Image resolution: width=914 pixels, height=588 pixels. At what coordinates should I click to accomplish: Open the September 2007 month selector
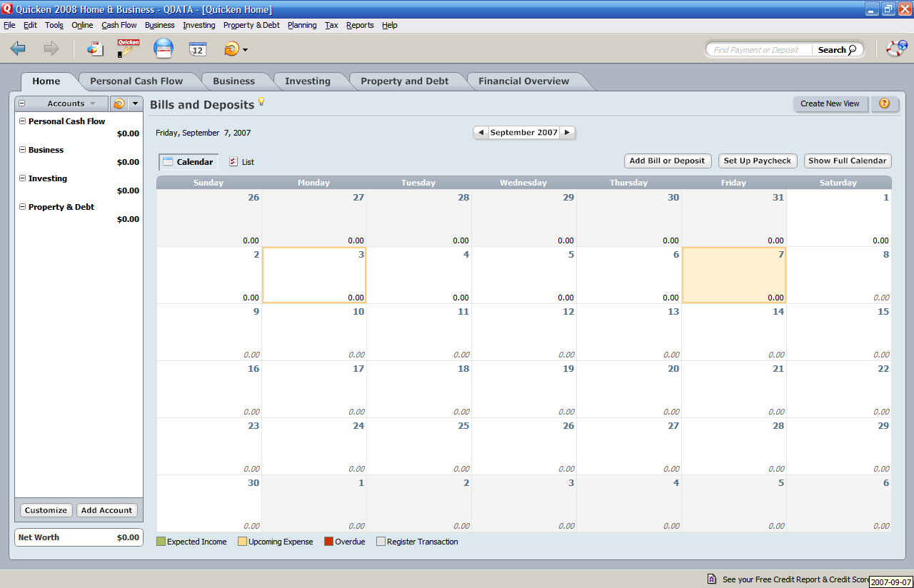(524, 133)
